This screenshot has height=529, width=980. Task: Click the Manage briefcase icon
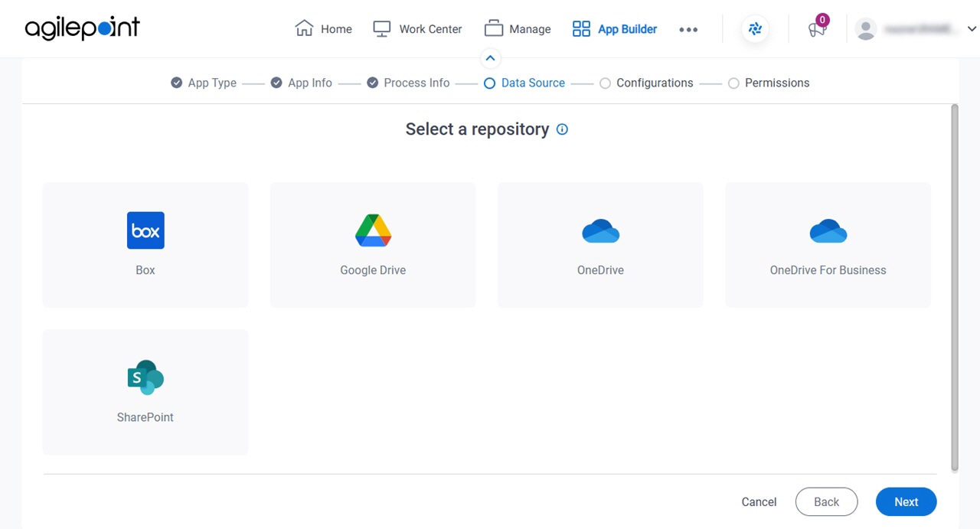[x=494, y=28]
